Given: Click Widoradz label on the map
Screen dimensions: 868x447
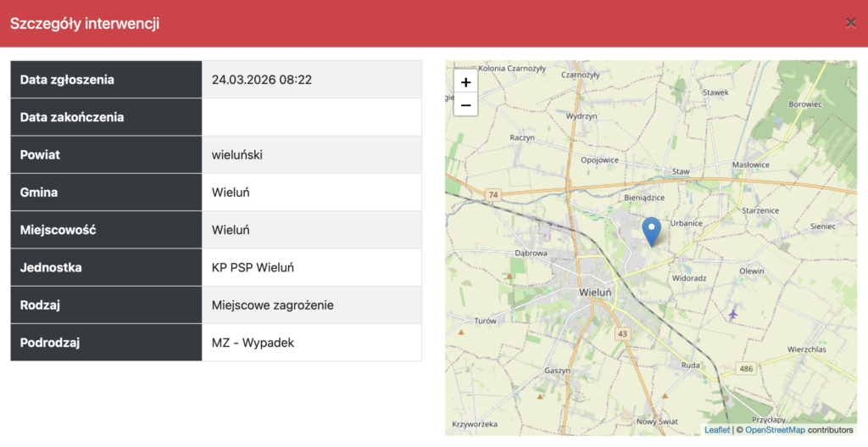Looking at the screenshot, I should (x=689, y=278).
